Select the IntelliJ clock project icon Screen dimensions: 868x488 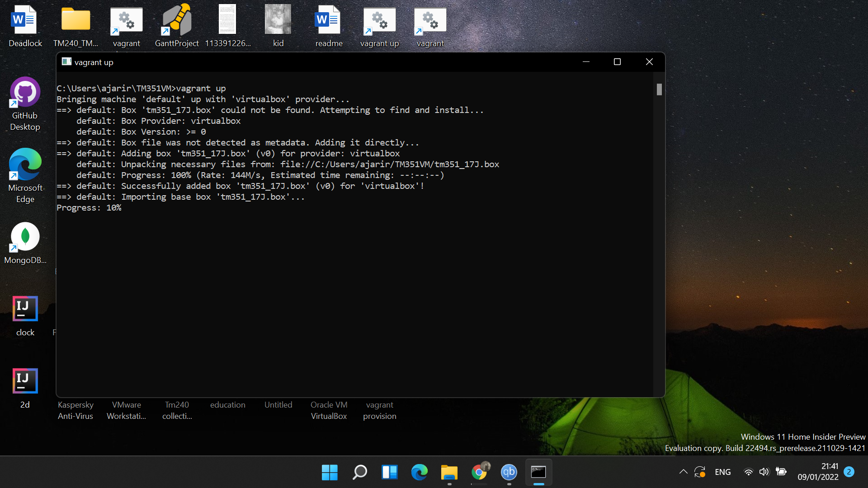(25, 310)
